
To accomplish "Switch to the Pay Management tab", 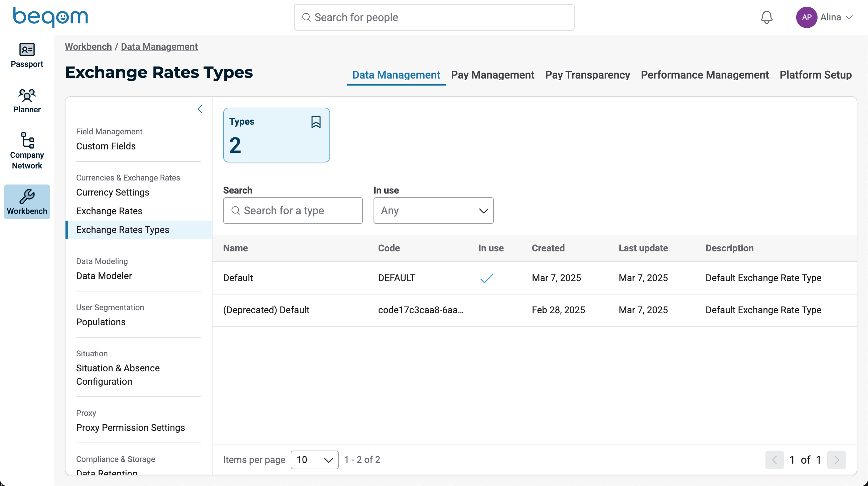I will click(x=492, y=75).
